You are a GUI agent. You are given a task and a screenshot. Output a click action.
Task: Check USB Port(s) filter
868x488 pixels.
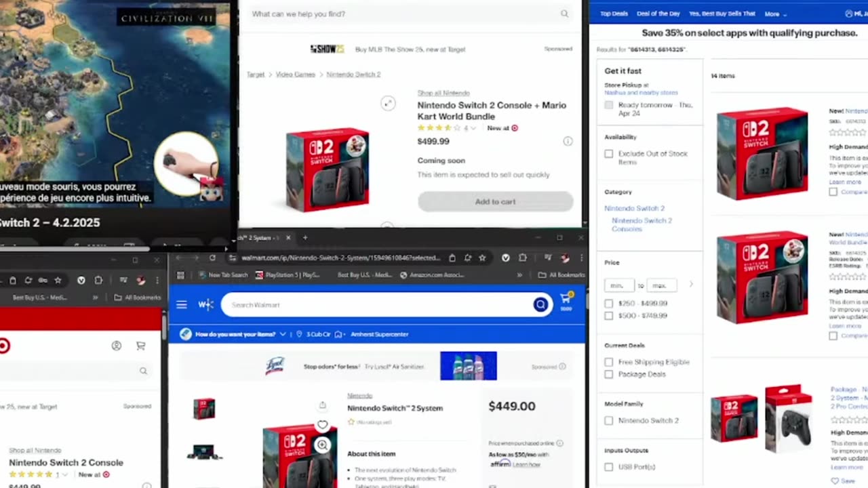coord(608,467)
